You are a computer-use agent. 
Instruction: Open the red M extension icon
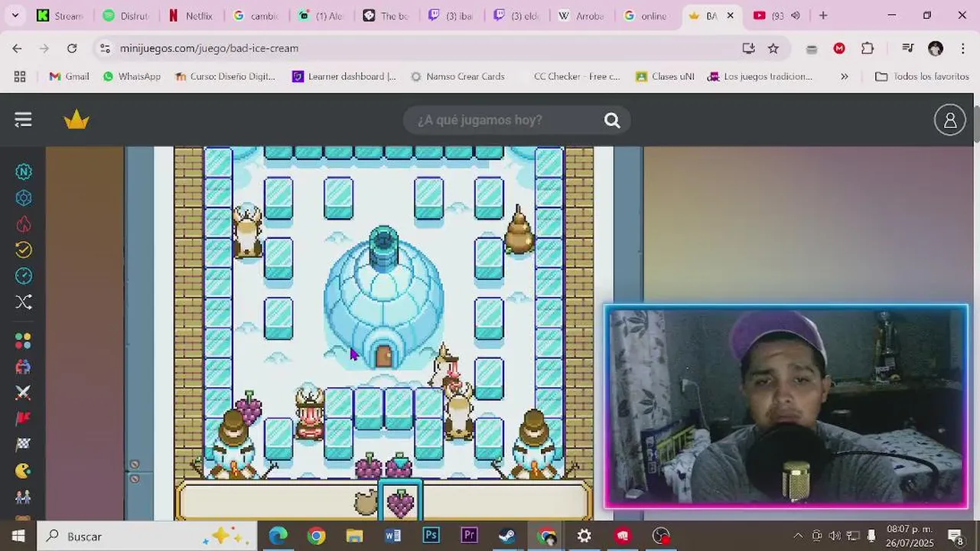[x=839, y=48]
